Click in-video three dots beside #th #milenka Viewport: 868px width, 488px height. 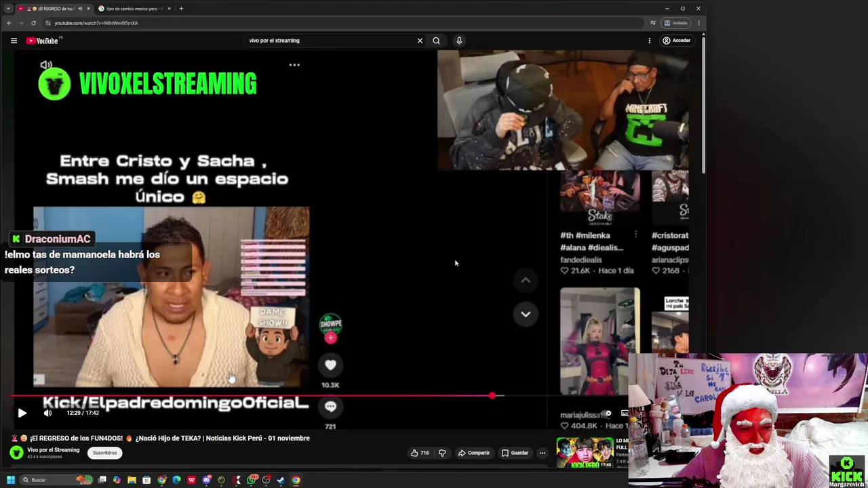pyautogui.click(x=635, y=235)
